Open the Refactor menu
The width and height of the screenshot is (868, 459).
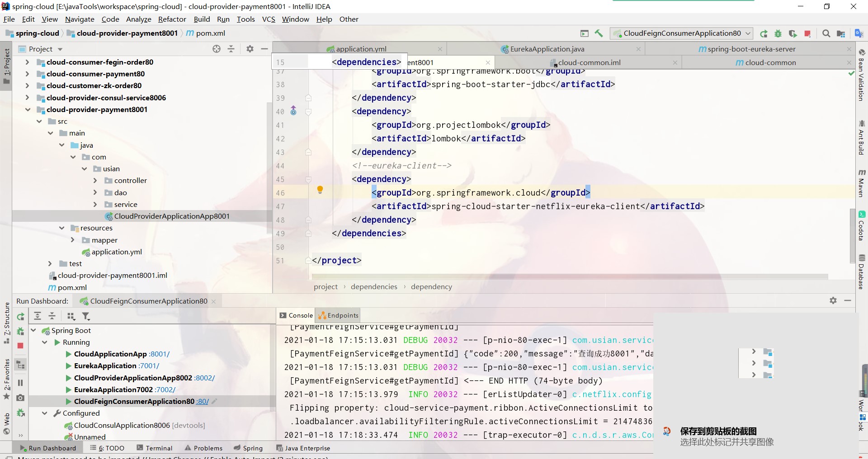(x=172, y=19)
